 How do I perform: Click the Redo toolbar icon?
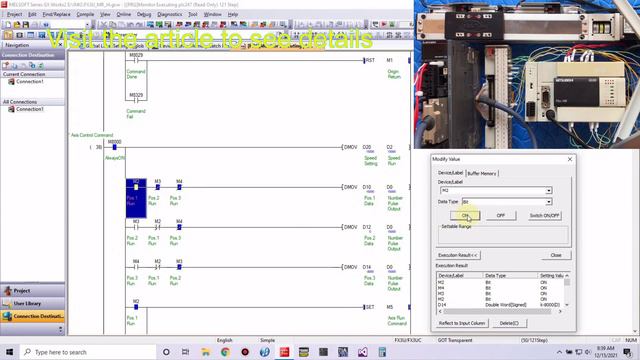tap(140, 24)
